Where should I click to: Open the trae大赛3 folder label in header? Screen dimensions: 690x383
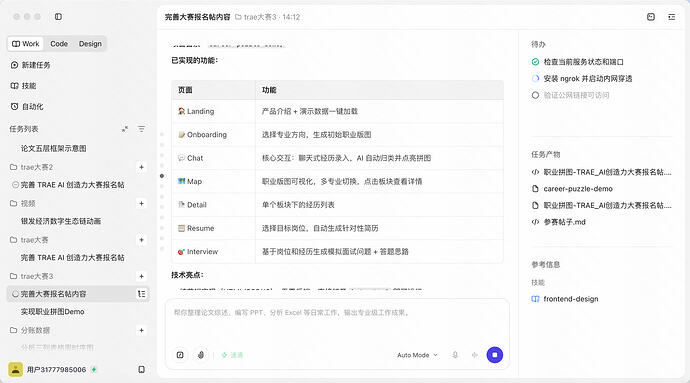point(256,17)
